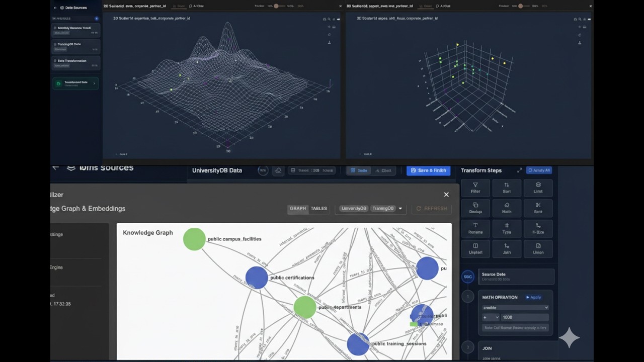Add the Resize transform beside Type
Image resolution: width=644 pixels, height=362 pixels.
538,228
